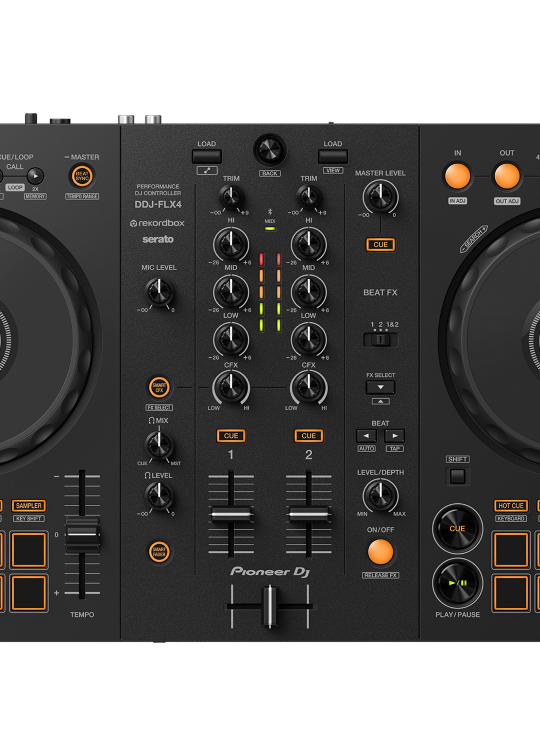Image resolution: width=540 pixels, height=756 pixels.
Task: Click the channel 2 CFX knob
Action: click(x=309, y=387)
